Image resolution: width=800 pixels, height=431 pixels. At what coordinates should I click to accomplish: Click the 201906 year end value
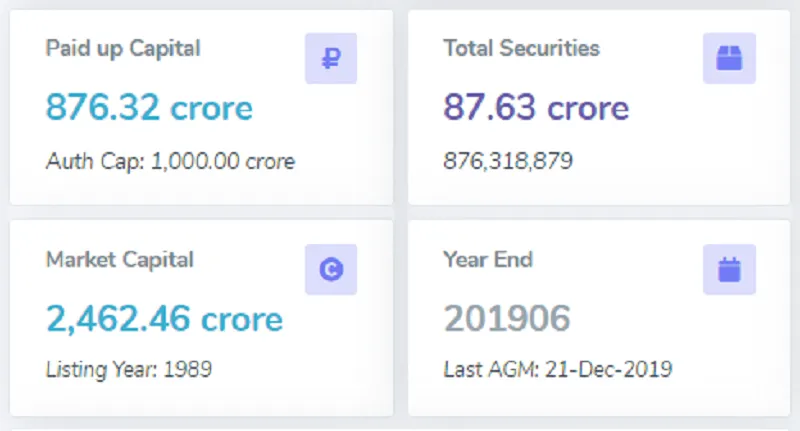coord(506,318)
